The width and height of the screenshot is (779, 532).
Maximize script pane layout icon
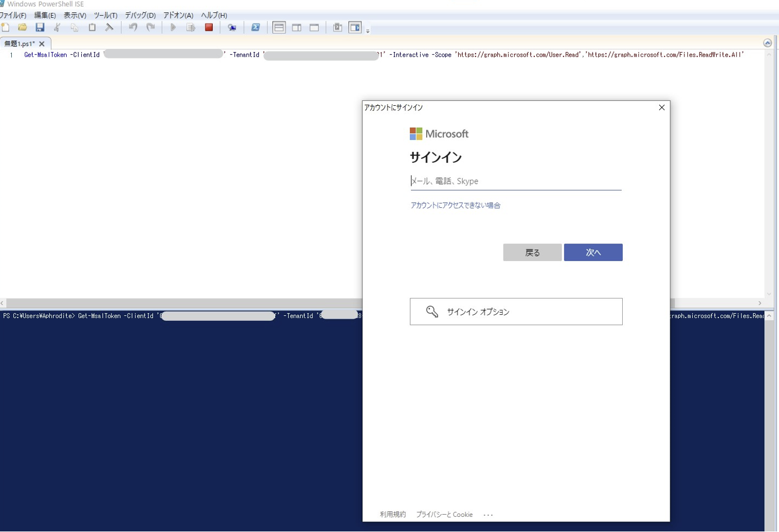click(x=314, y=27)
